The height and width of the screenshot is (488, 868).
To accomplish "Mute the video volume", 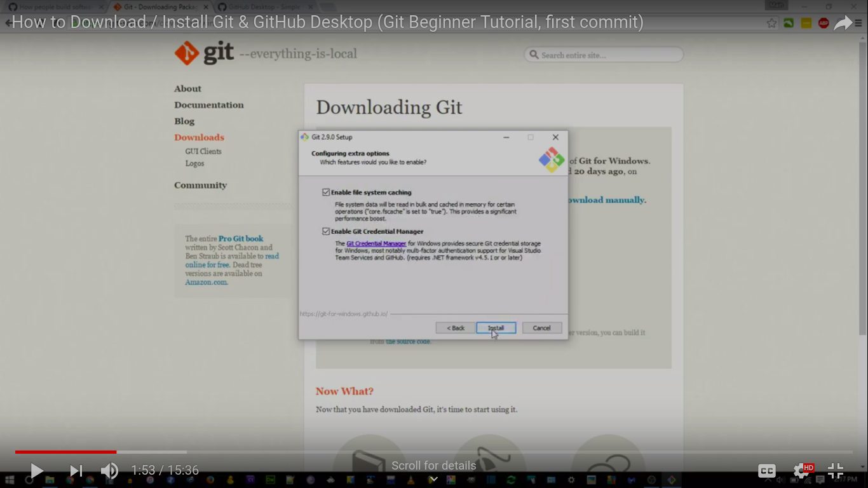I will (x=109, y=470).
